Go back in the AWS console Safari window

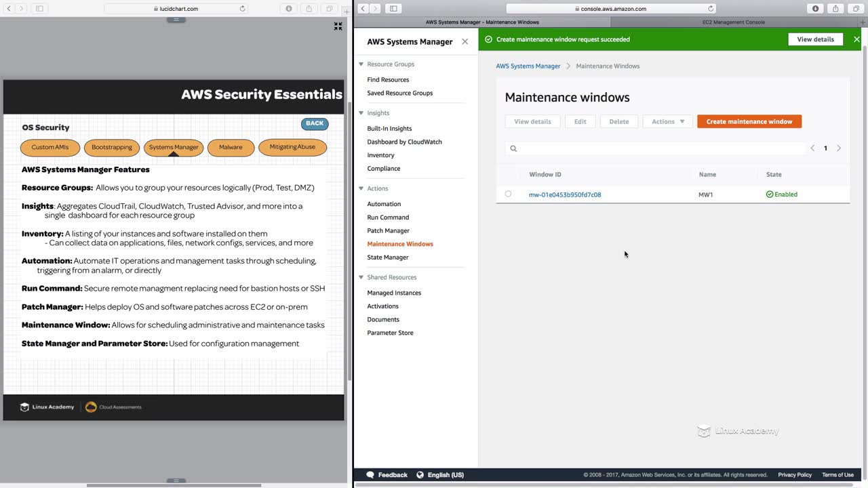click(363, 9)
